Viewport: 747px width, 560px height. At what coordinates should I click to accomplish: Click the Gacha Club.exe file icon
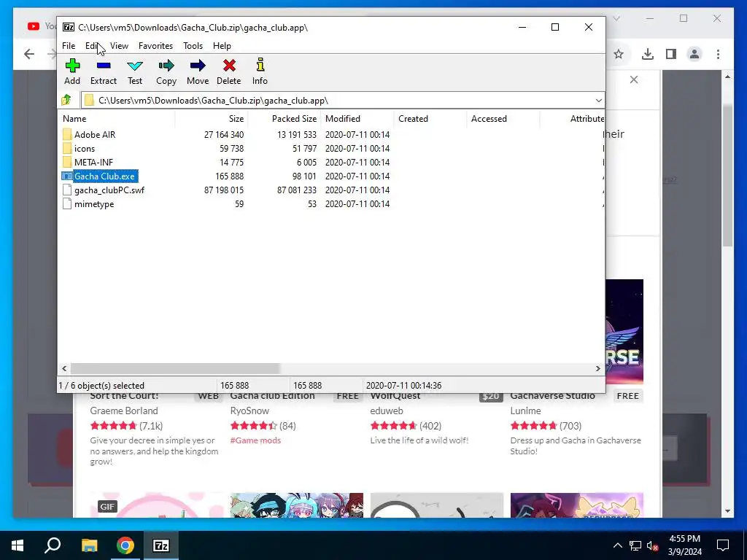pos(67,176)
